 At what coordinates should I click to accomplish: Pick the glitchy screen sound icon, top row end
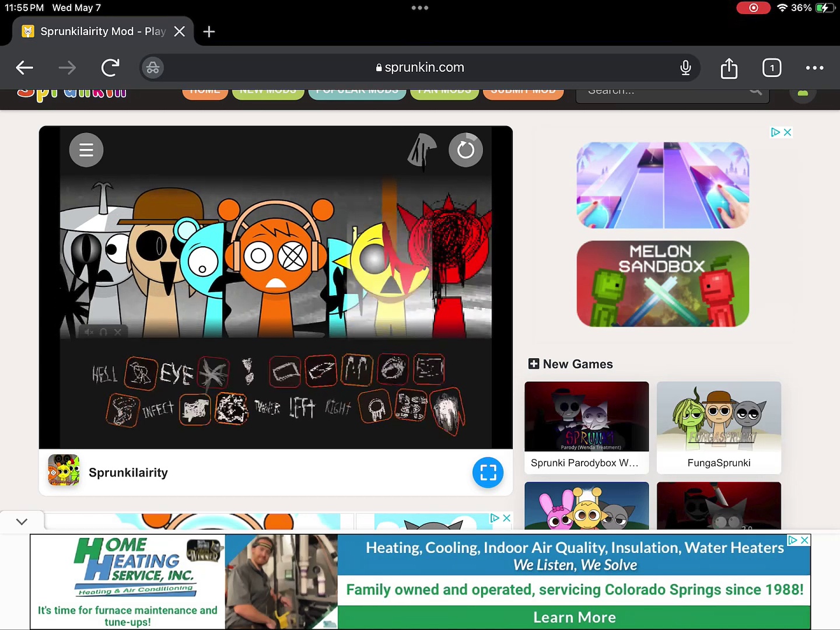[429, 369]
